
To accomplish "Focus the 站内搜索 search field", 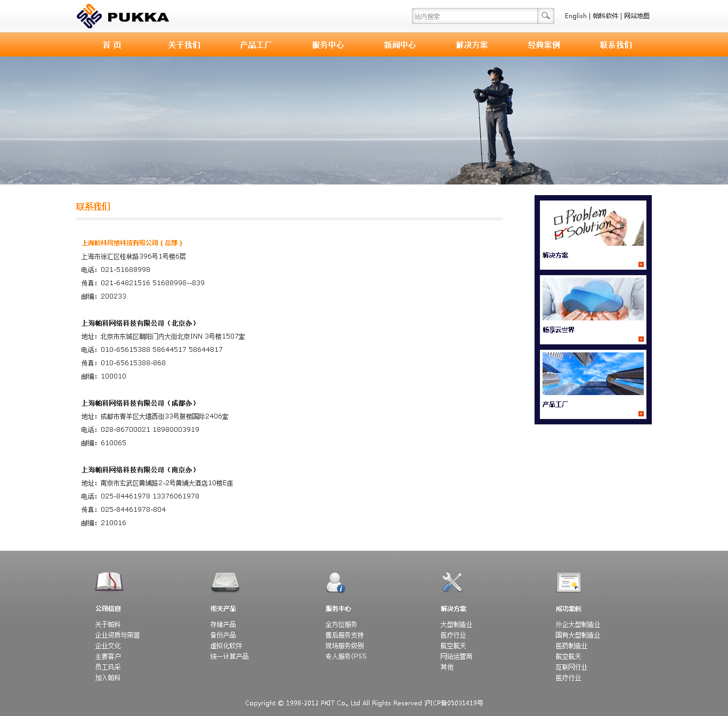I will [474, 16].
